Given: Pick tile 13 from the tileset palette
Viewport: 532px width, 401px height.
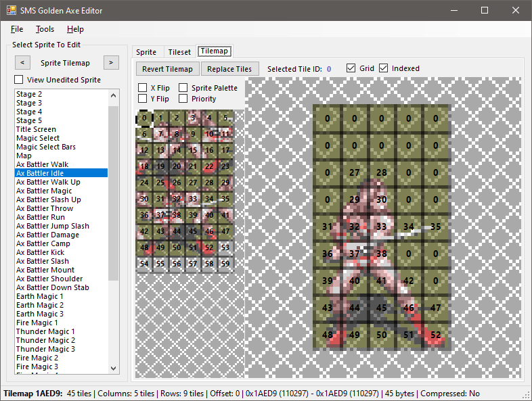Looking at the screenshot, I should tap(160, 150).
